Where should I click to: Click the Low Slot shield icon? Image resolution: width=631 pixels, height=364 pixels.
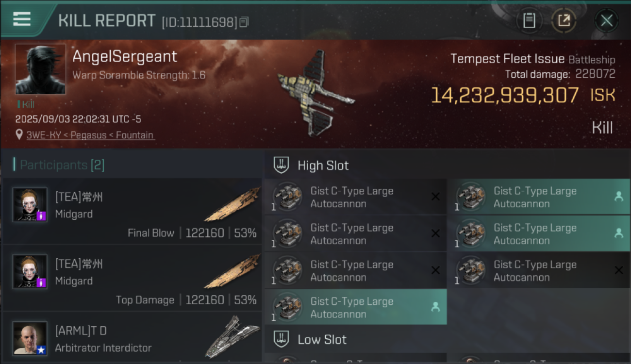coord(282,339)
